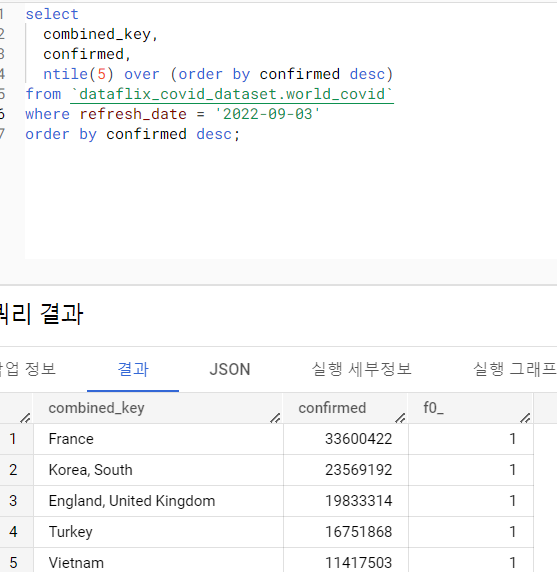Select the England, United Kingdom cell
The width and height of the screenshot is (557, 572).
click(158, 501)
